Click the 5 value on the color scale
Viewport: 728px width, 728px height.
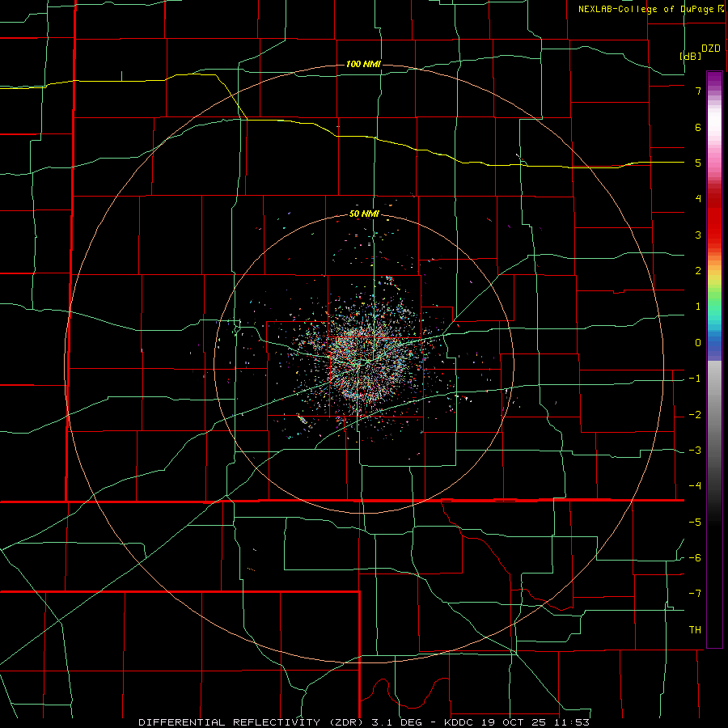(x=698, y=163)
